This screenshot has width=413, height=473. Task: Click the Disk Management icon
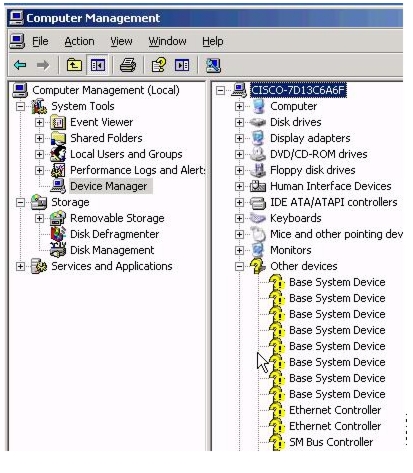point(58,250)
